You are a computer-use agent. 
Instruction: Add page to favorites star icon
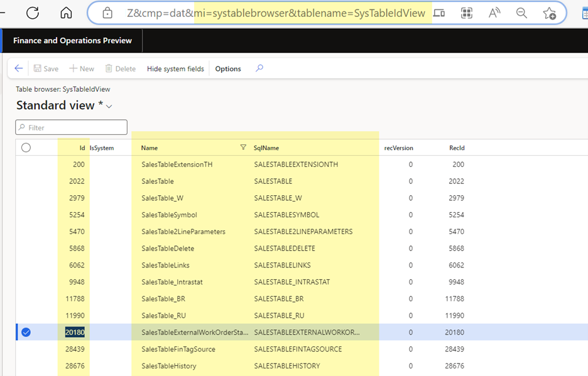point(549,13)
